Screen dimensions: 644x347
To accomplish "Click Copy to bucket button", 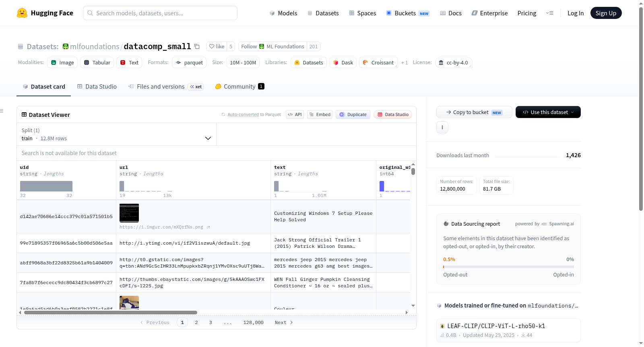I will (x=474, y=112).
